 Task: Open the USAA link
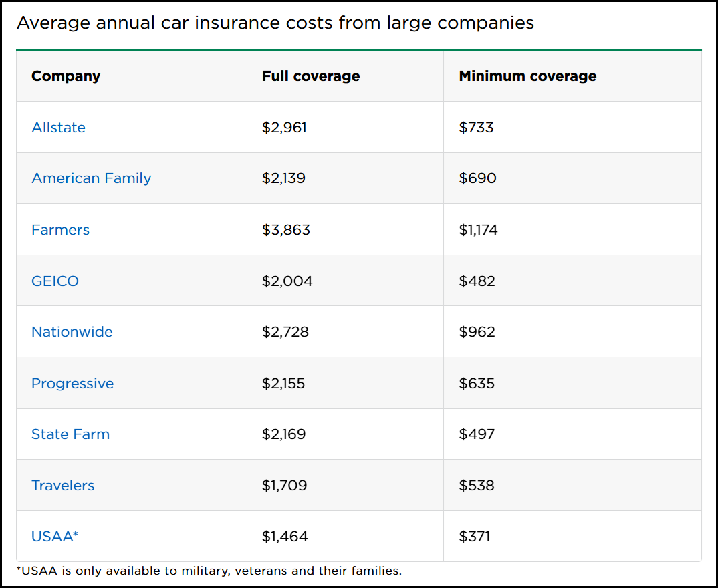click(55, 537)
